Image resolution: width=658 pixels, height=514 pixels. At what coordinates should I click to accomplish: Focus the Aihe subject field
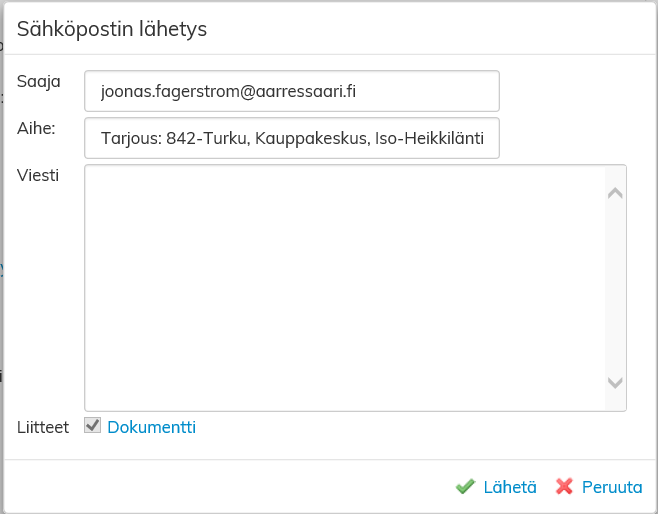tap(291, 139)
